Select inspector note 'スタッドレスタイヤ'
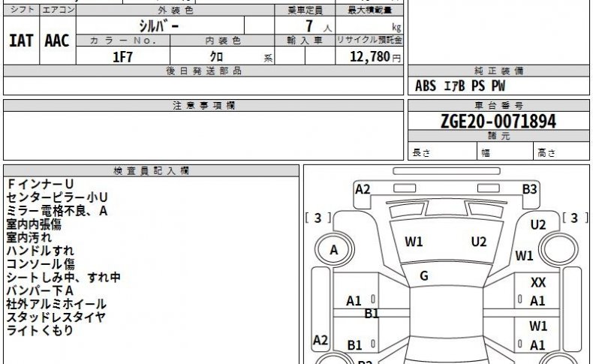The image size is (593, 364). [56, 317]
